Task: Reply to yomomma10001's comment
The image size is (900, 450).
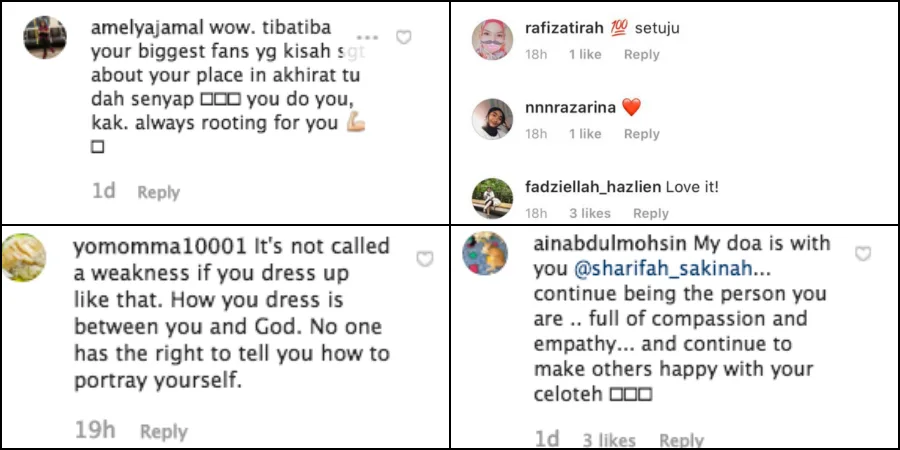Action: pyautogui.click(x=163, y=431)
